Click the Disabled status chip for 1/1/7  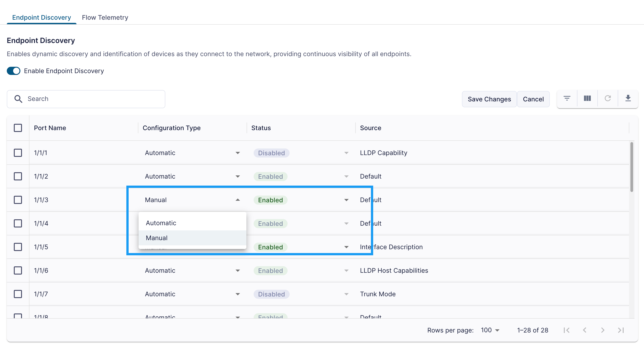point(272,294)
